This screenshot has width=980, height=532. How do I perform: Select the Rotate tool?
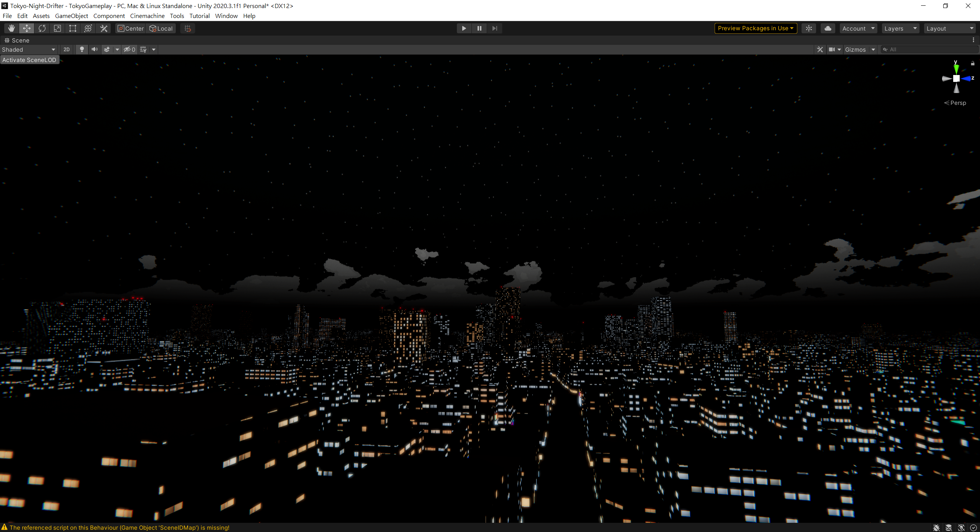point(42,28)
